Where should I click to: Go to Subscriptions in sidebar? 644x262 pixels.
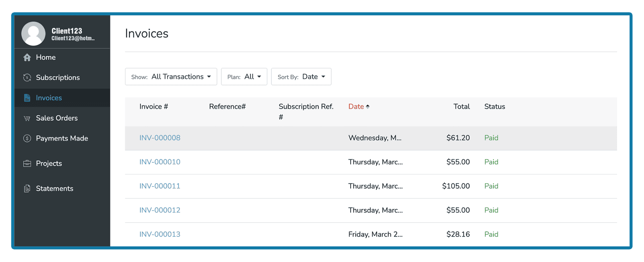click(x=58, y=78)
